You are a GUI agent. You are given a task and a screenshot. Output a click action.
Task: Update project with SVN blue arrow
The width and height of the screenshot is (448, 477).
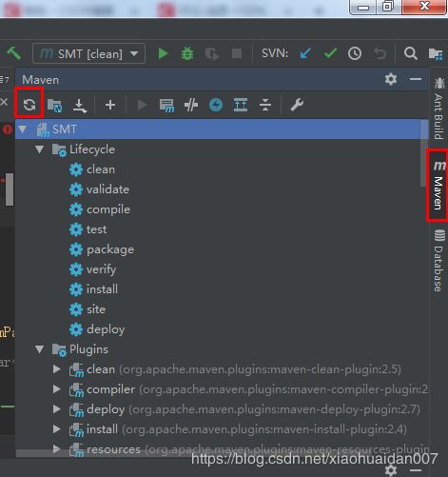(x=305, y=53)
